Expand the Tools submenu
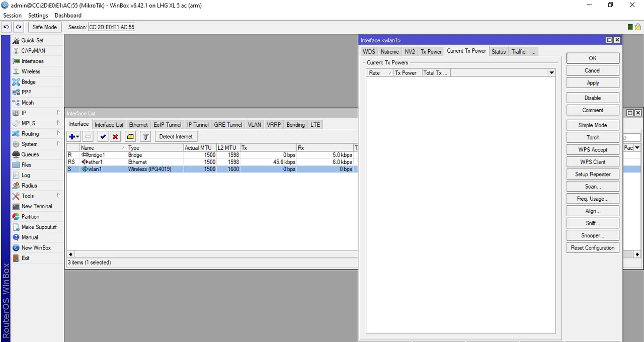Viewport: 644px width, 342px height. [37, 196]
